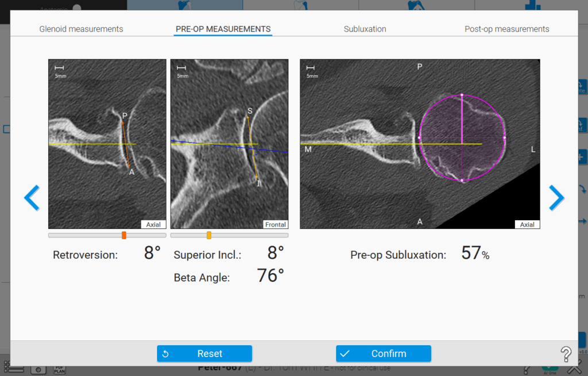Select the Post-op measurements tab
588x376 pixels.
[506, 29]
